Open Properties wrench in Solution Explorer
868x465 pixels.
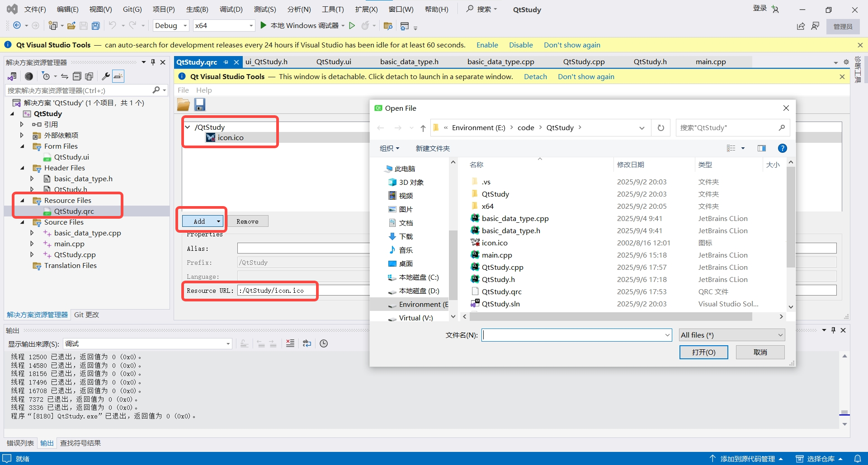[x=105, y=76]
